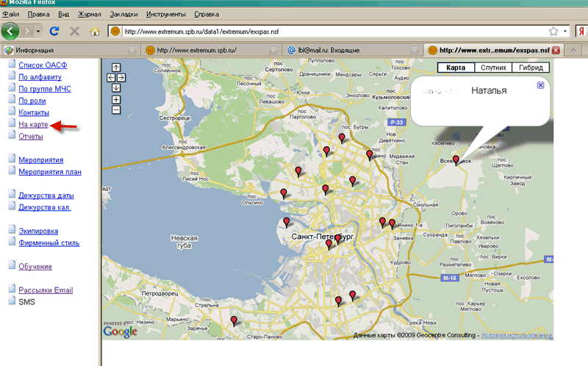588x366 pixels.
Task: Click the red marker at Всеволожск
Action: [x=456, y=160]
